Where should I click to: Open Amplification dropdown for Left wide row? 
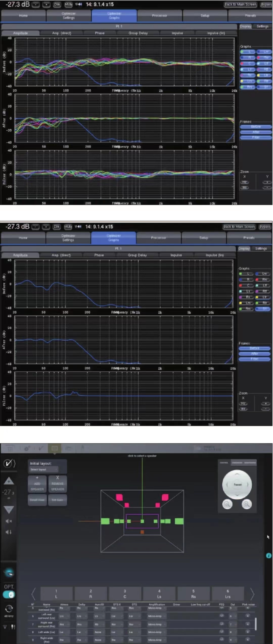(x=156, y=632)
